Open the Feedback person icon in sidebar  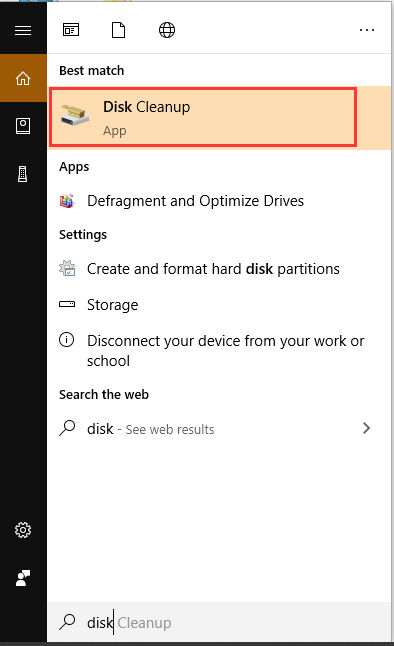[23, 578]
